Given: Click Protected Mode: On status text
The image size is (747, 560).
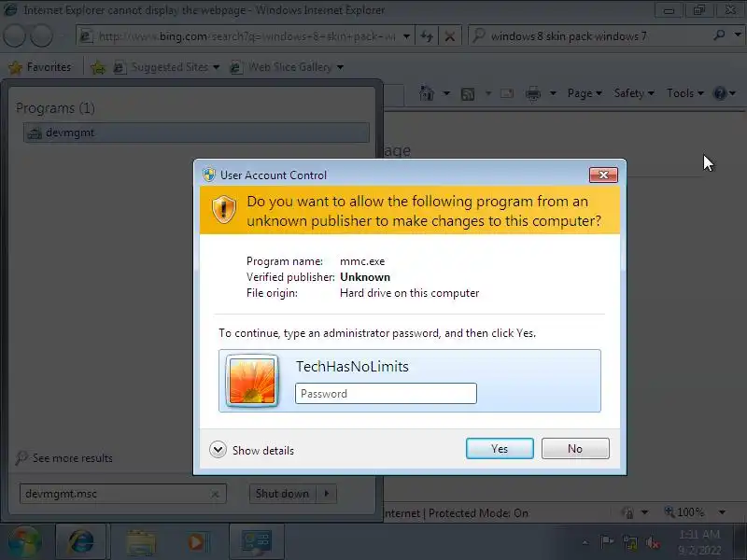Looking at the screenshot, I should pos(478,513).
